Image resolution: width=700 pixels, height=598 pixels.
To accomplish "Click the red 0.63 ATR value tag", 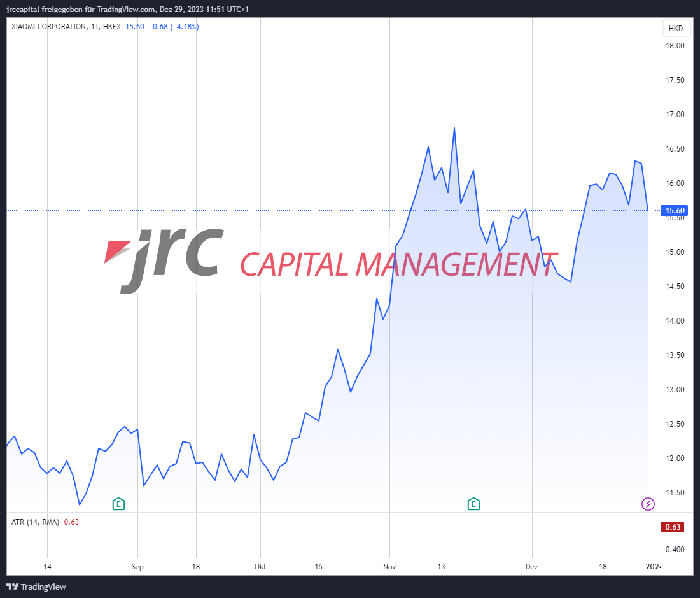I will click(673, 527).
